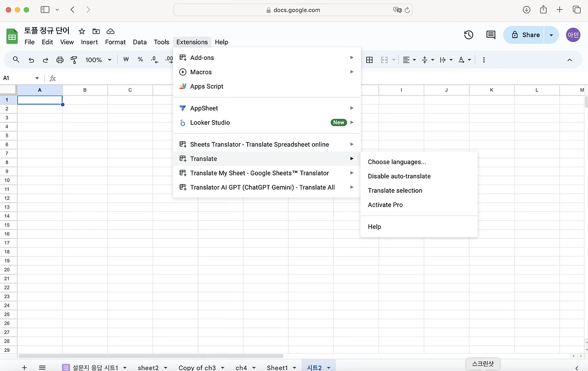Print the spreadsheet
The height and width of the screenshot is (371, 588).
click(x=60, y=60)
